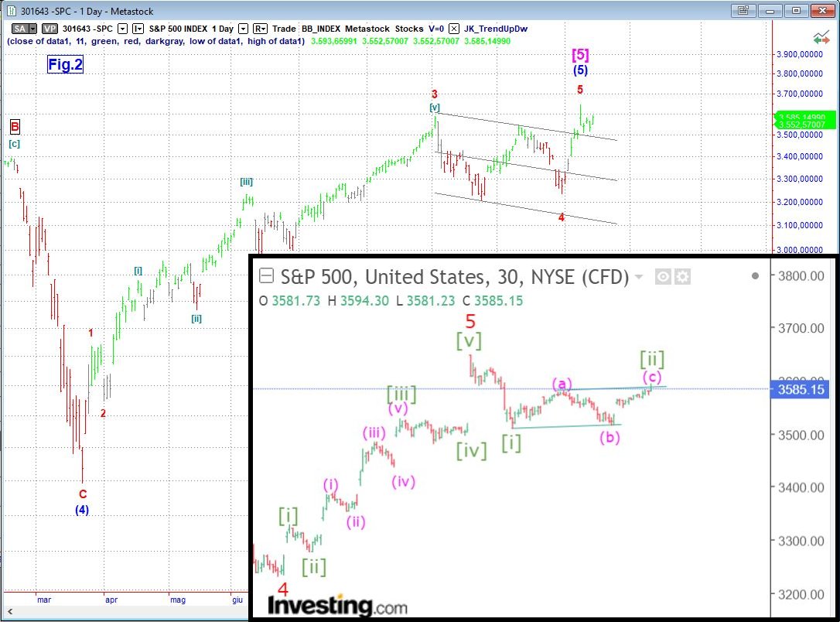Click the mar month label on time axis
This screenshot has height=622, width=840.
tap(44, 600)
